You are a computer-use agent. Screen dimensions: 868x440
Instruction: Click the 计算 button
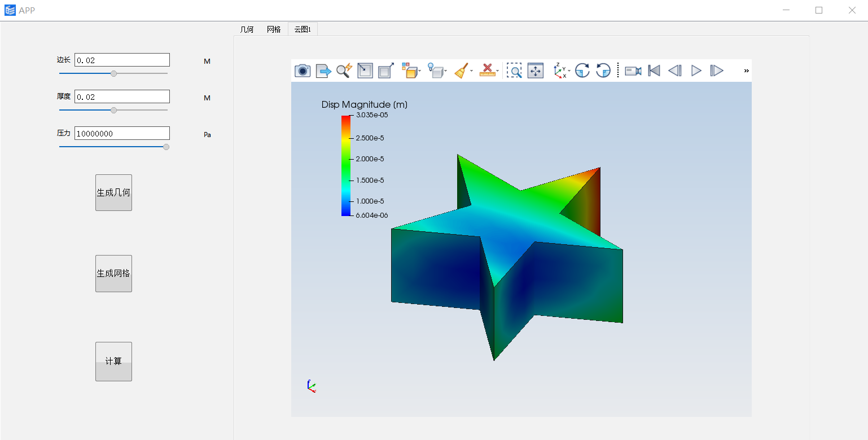coord(113,362)
